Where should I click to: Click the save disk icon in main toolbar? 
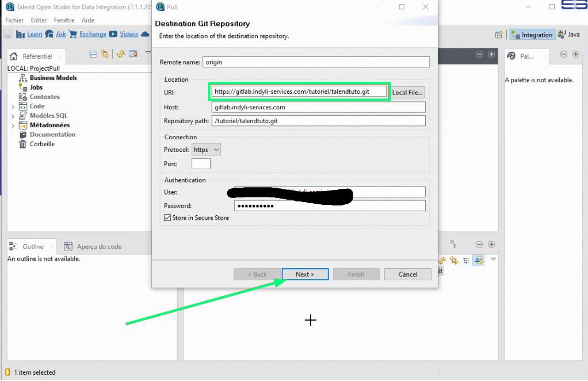coord(7,35)
